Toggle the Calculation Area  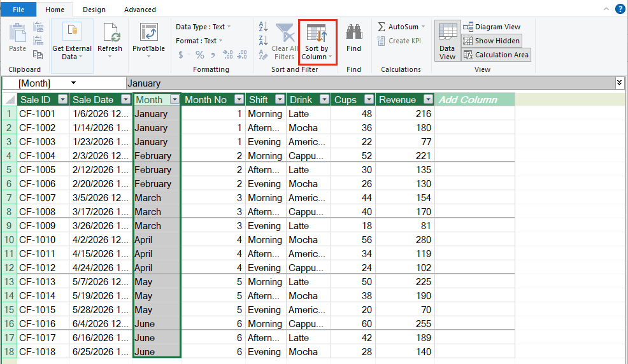click(496, 55)
